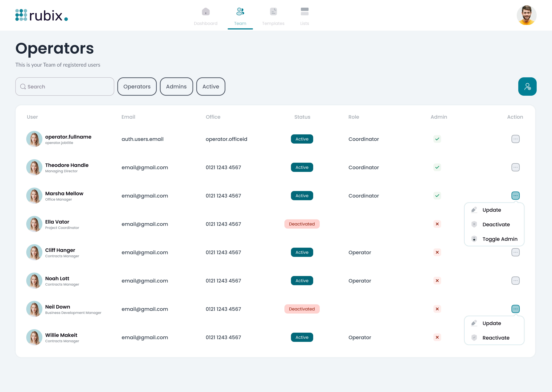
Task: Open the Dashboard home icon
Action: click(205, 12)
